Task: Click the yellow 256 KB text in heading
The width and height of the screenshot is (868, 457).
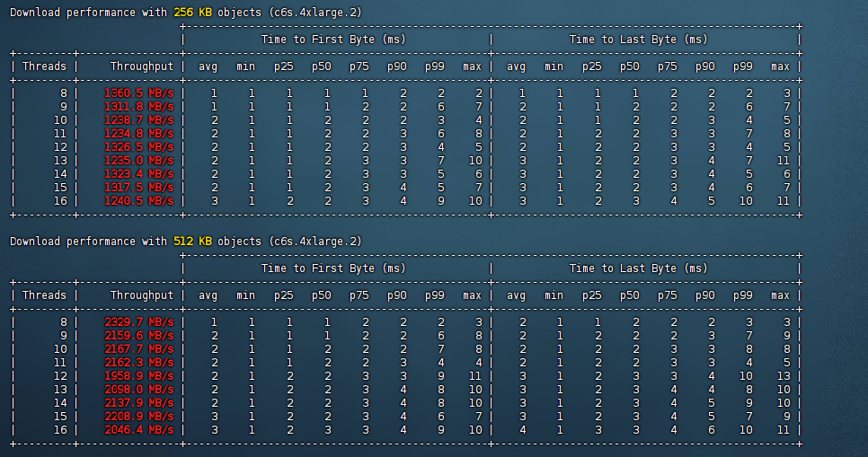Action: point(192,13)
